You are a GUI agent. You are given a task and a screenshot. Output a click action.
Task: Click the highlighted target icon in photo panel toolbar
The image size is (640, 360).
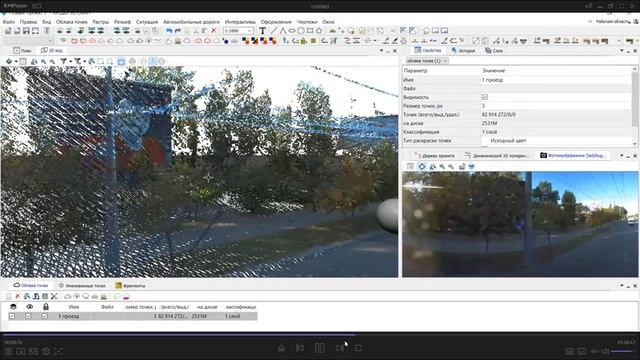coord(422,166)
